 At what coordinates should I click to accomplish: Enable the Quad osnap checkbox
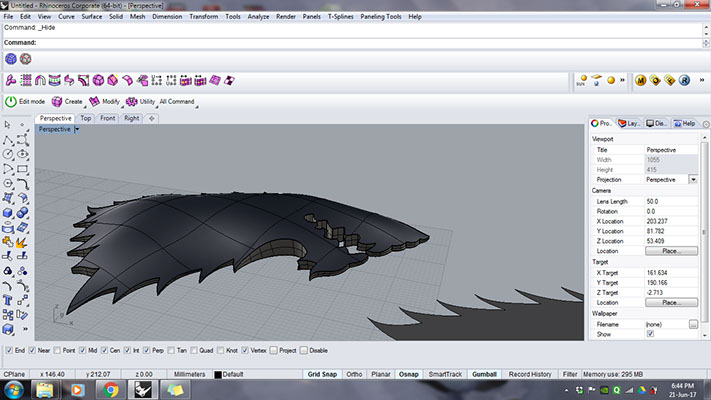(x=194, y=351)
